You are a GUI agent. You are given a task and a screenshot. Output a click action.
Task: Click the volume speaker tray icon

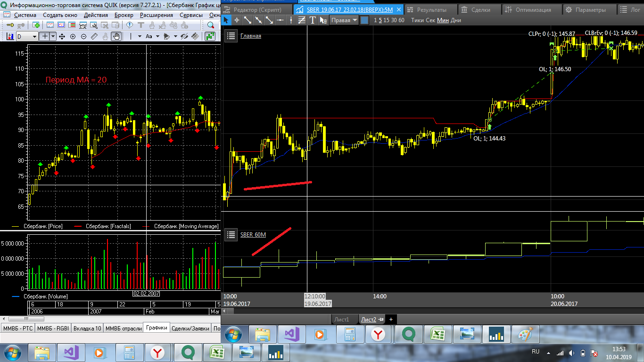point(571,353)
